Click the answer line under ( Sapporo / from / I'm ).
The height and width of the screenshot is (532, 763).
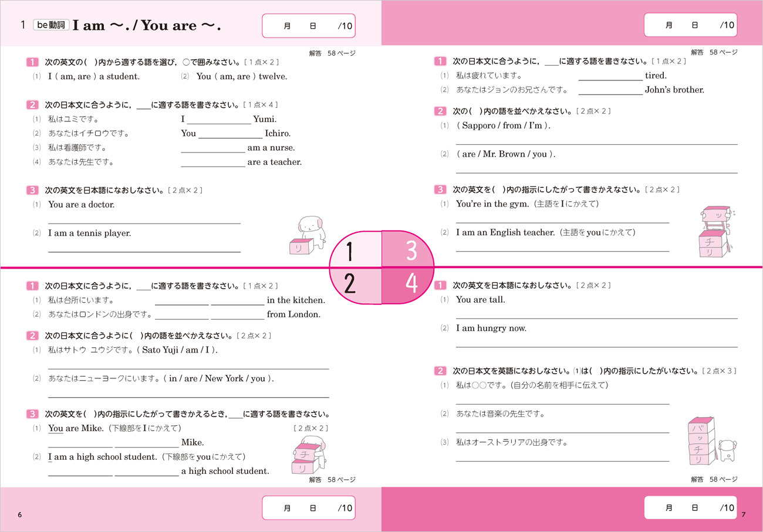[597, 144]
